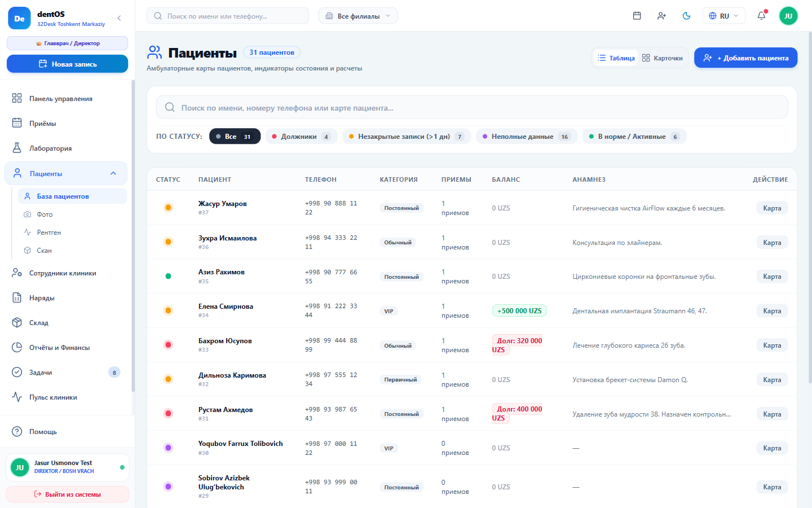Viewport: 812px width, 508px height.
Task: Open Панель управления in the sidebar
Action: 67,98
